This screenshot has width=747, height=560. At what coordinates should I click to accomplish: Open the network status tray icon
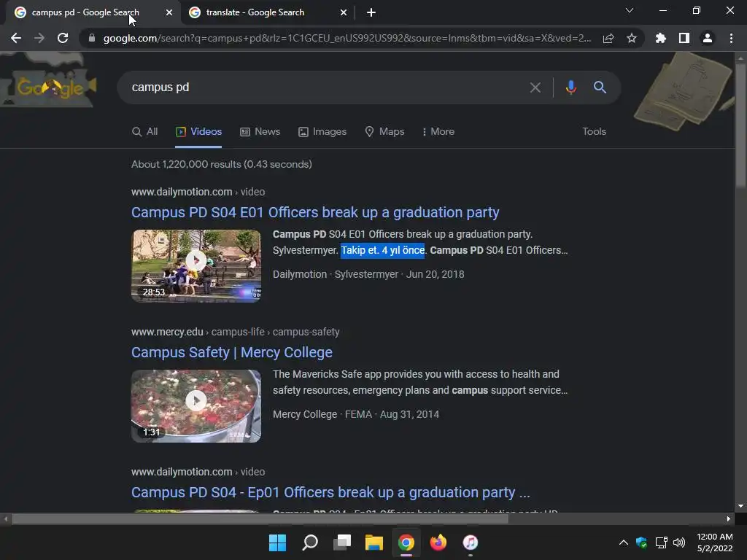pyautogui.click(x=661, y=542)
